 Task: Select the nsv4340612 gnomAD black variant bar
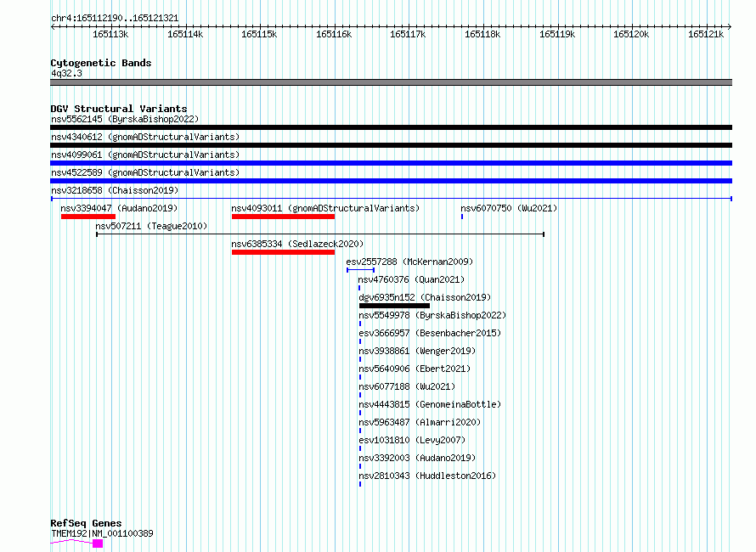click(391, 145)
